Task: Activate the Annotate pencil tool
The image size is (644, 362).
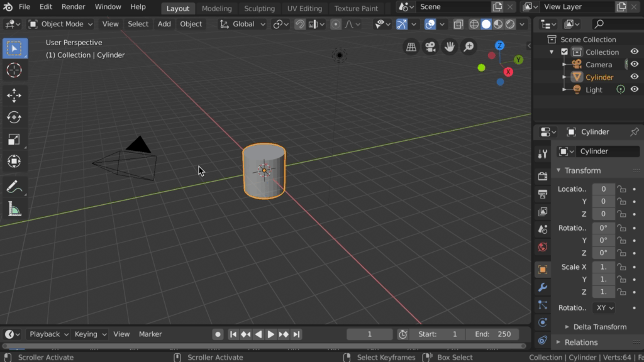Action: (14, 187)
